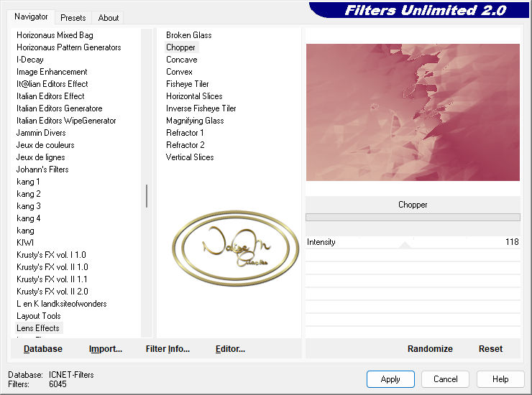Choose the Magnifying Glass filter
532x395 pixels.
[x=194, y=121]
